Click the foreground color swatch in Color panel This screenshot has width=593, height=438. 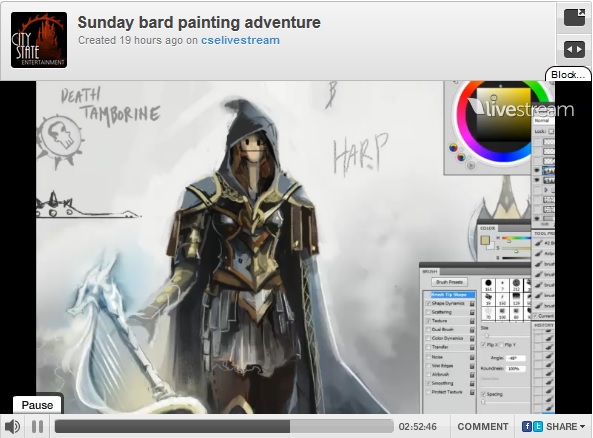(x=485, y=240)
